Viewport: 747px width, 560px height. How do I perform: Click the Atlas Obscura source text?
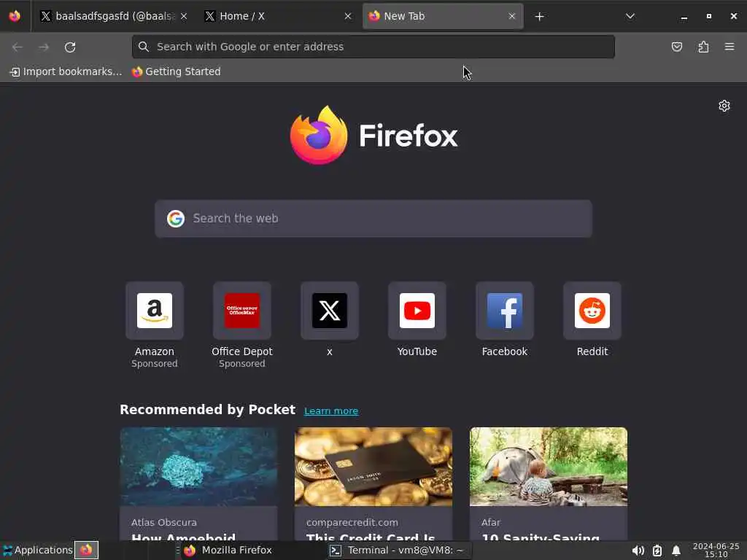164,522
